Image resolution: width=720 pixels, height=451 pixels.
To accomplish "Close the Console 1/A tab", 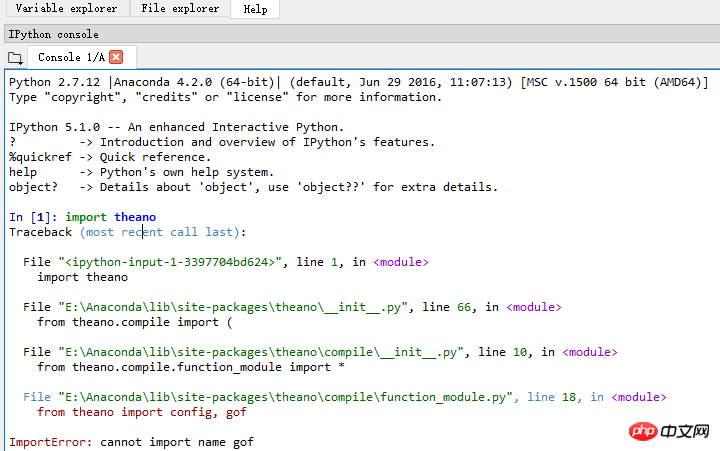I will click(116, 57).
